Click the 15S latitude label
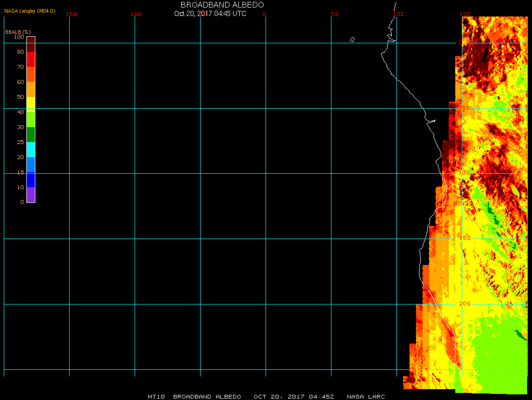The width and height of the screenshot is (532, 400). click(464, 239)
